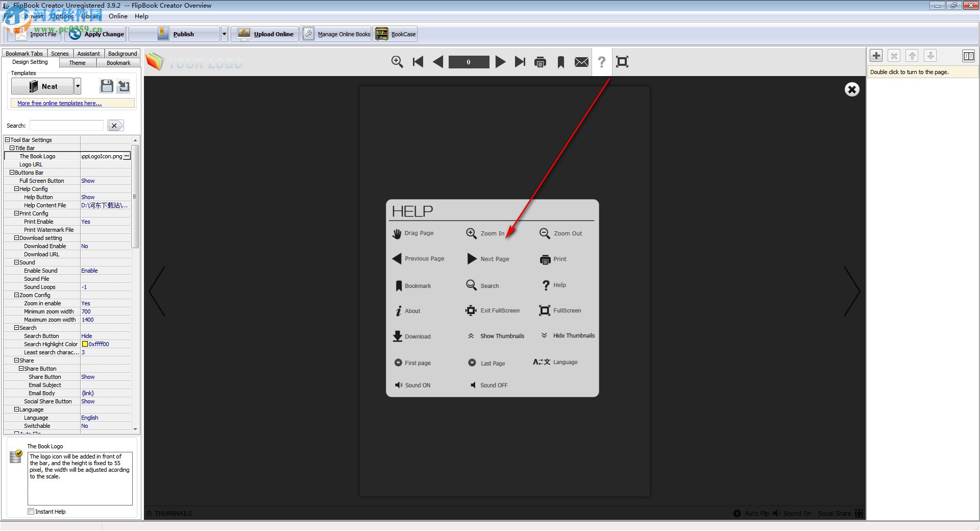Click the zoom magnifier in the preview toolbar

pyautogui.click(x=397, y=61)
